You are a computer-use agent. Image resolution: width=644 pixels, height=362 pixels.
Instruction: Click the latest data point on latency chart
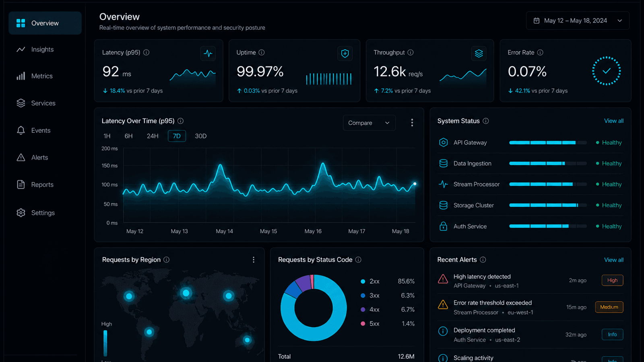tap(415, 184)
